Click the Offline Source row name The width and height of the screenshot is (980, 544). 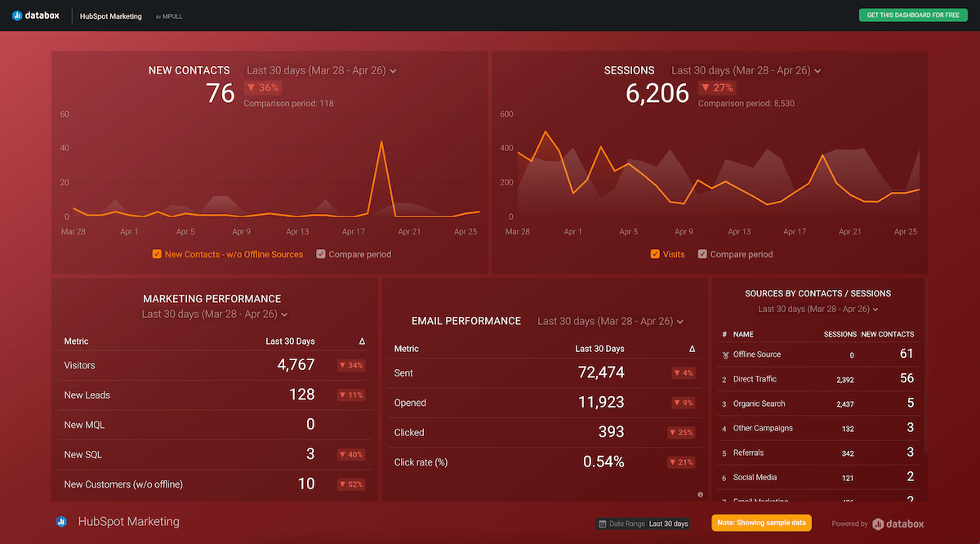coord(757,354)
